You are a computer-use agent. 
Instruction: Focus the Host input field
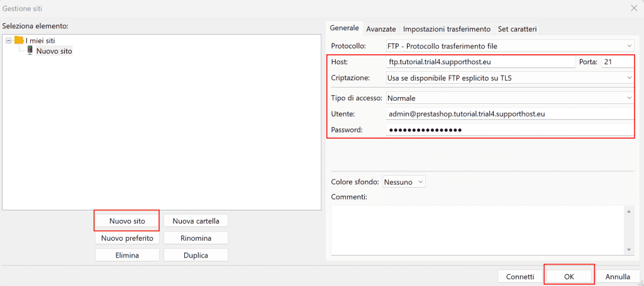pyautogui.click(x=480, y=62)
